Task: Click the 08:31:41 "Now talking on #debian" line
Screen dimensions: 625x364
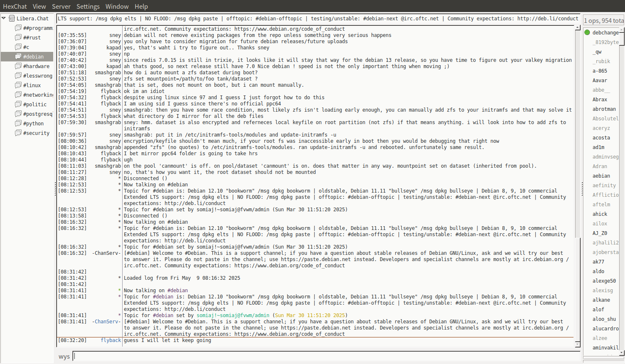Action: [x=156, y=291]
